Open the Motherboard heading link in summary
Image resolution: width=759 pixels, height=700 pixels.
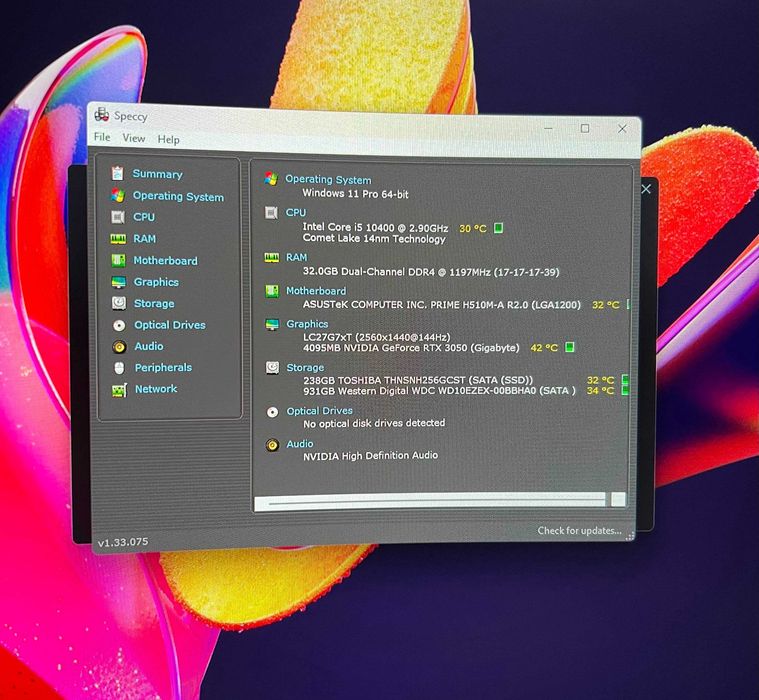316,290
